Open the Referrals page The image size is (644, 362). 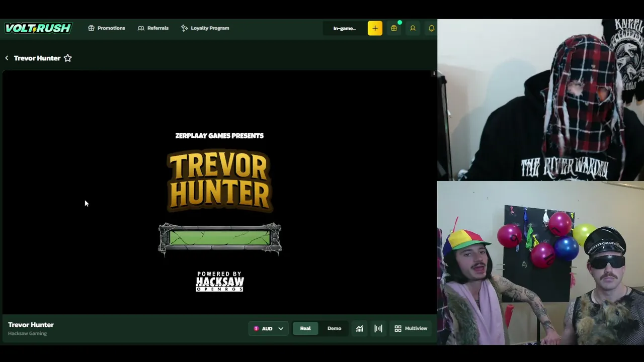click(x=153, y=28)
